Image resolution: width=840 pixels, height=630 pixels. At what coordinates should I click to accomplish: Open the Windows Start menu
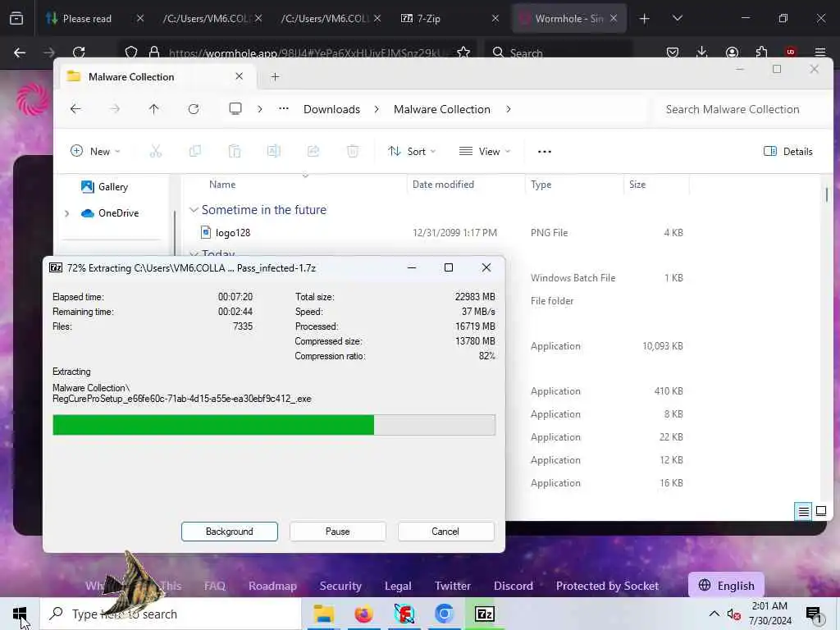[x=20, y=614]
